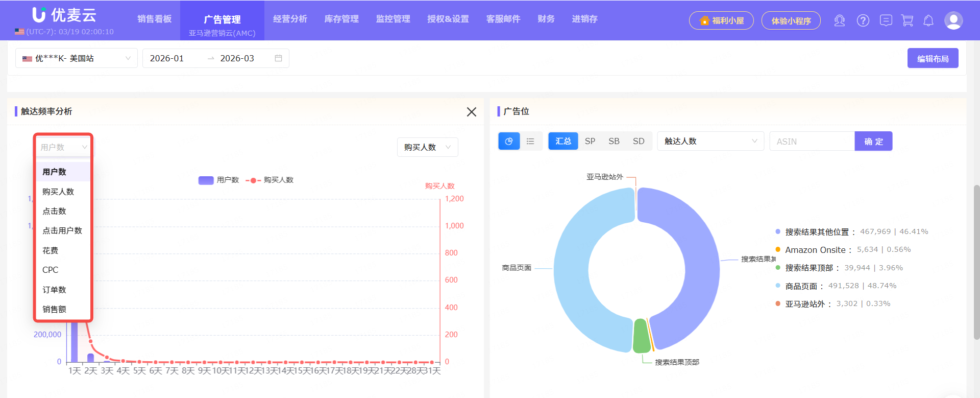This screenshot has width=980, height=398.
Task: Click the 确定 button
Action: tap(874, 141)
